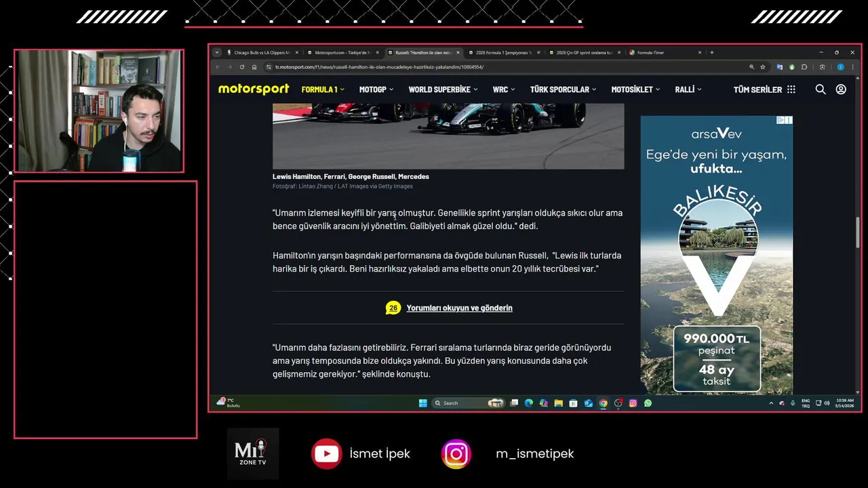Screen dimensions: 868x488
Task: Click the 990.000 TL peşinat ad badge
Action: [x=717, y=358]
